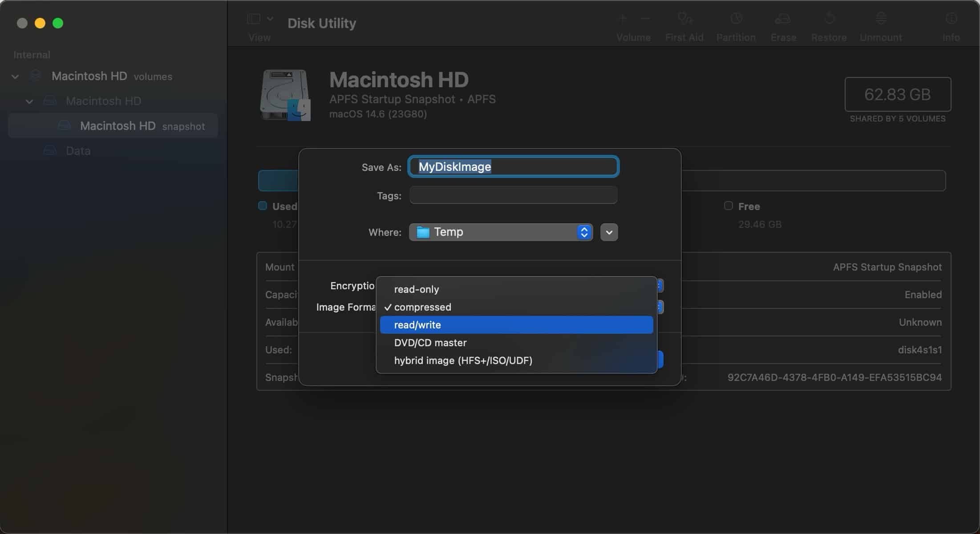Screen dimensions: 980x534
Task: Click the Disk Utility window title
Action: (322, 23)
